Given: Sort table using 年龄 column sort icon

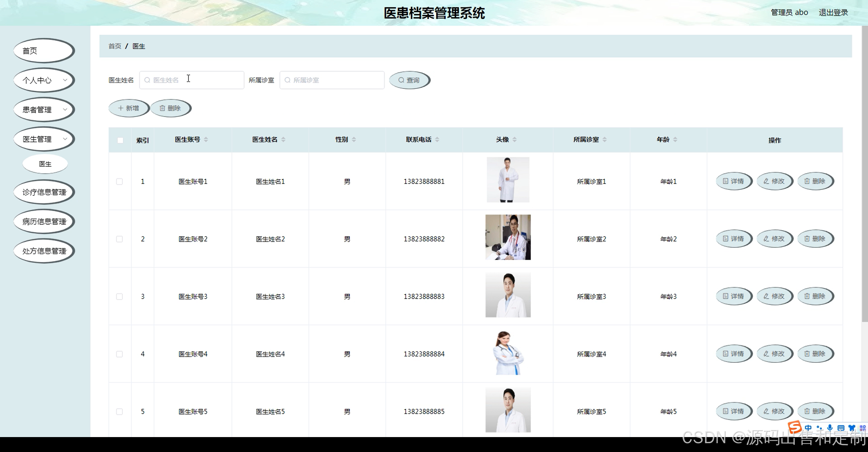Looking at the screenshot, I should point(675,139).
